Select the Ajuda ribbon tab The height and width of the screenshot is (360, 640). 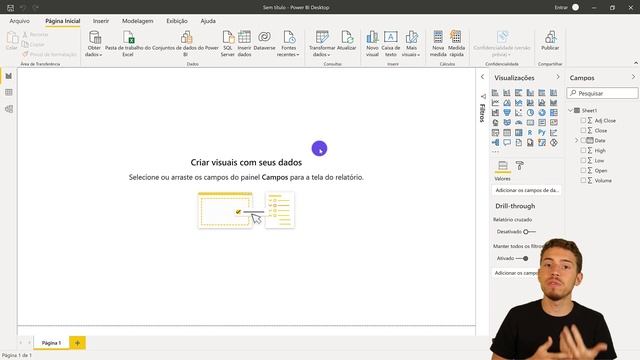coord(208,21)
